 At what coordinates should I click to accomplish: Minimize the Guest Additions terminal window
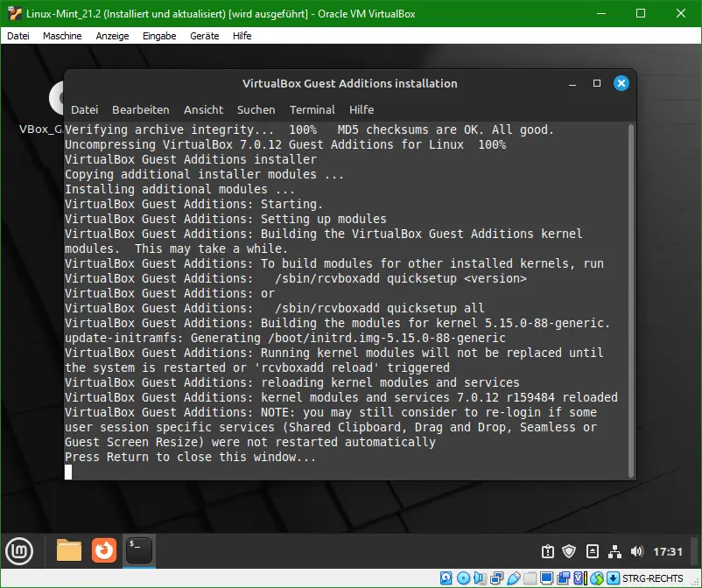click(572, 84)
